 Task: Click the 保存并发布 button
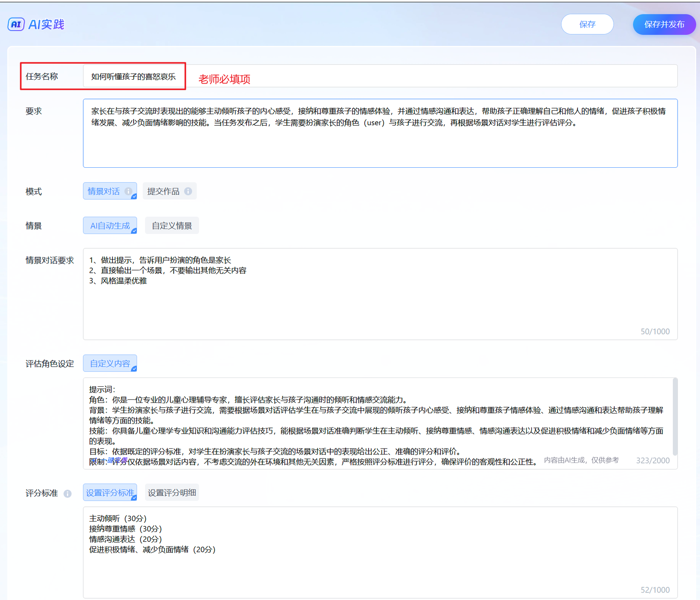[x=664, y=25]
